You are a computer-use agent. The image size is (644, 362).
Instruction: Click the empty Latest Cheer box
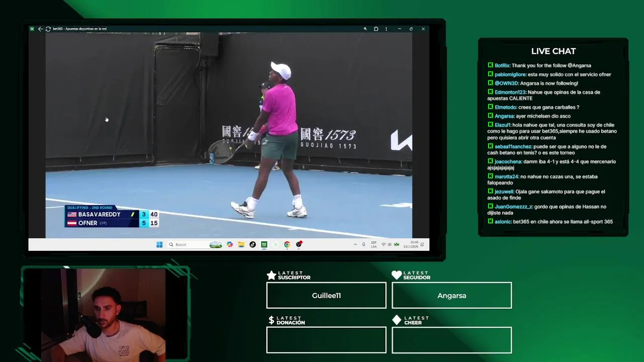click(452, 340)
